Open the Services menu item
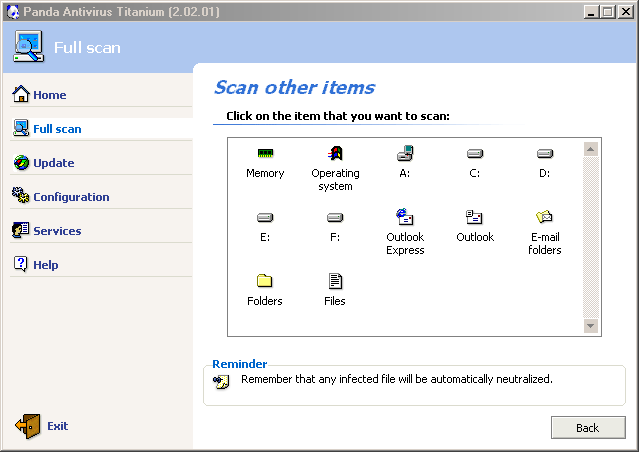639x452 pixels. (57, 231)
